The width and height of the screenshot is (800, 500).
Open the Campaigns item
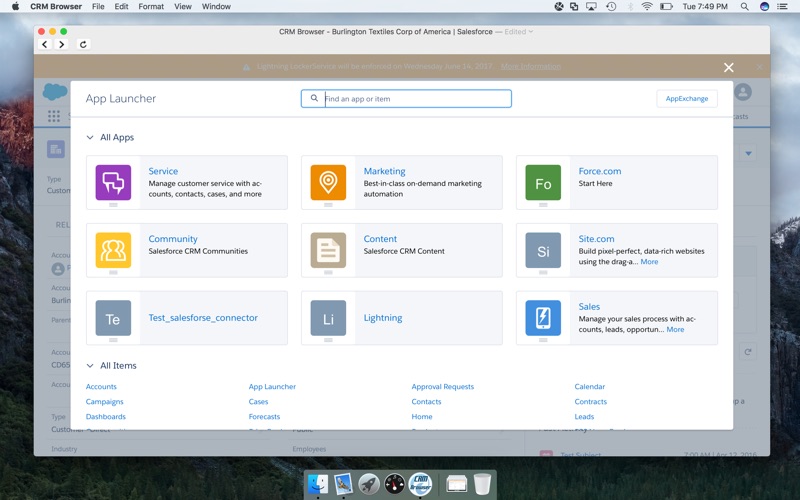[105, 402]
